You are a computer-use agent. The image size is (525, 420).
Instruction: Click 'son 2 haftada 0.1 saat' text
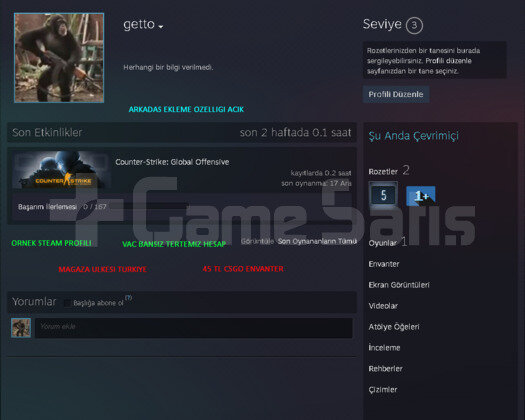[295, 133]
